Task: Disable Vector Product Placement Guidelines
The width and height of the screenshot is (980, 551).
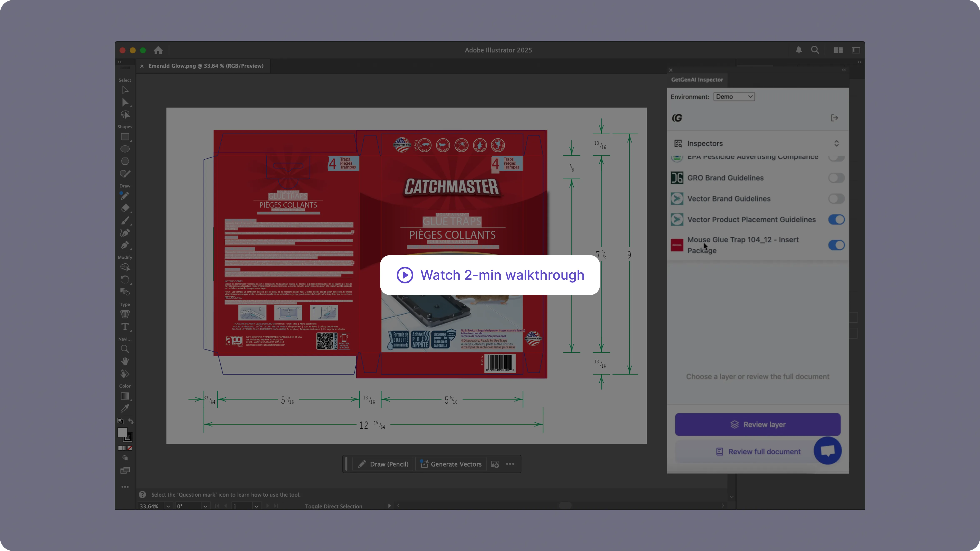Action: [x=837, y=220]
